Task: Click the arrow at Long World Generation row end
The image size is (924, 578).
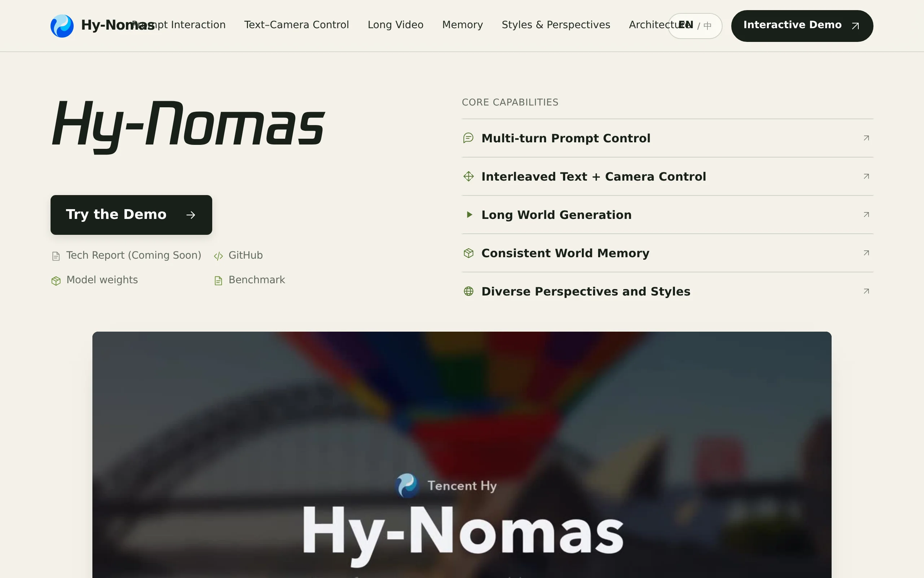Action: click(x=866, y=215)
